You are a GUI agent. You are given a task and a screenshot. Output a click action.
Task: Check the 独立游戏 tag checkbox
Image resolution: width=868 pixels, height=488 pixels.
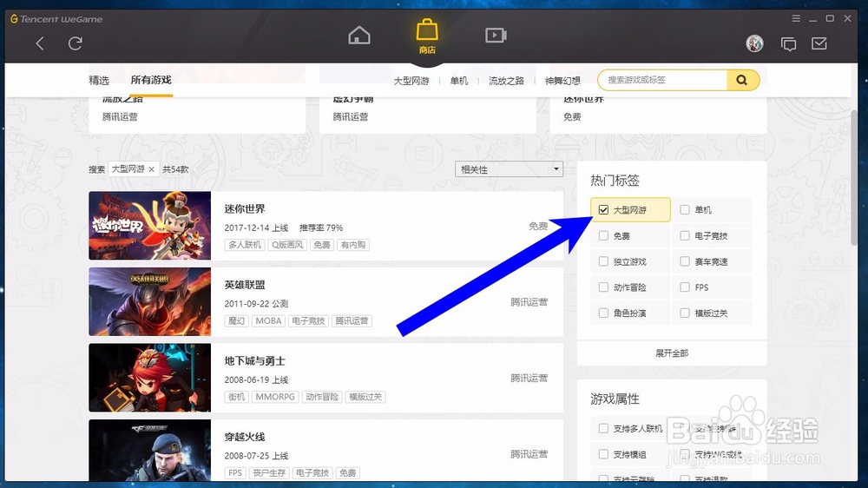603,261
